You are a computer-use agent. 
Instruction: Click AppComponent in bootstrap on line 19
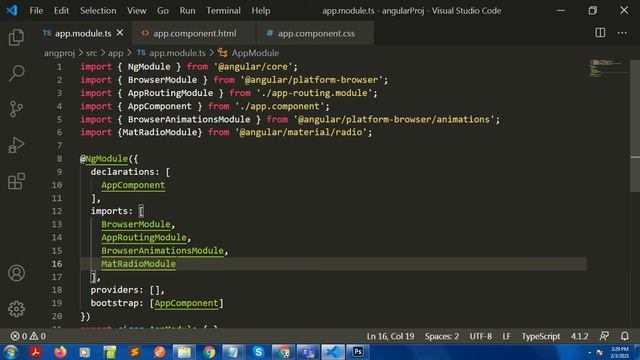[186, 303]
